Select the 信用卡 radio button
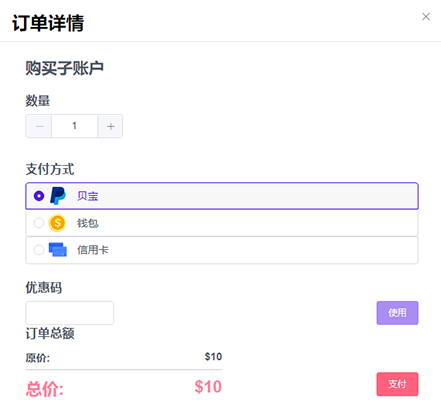 coord(39,250)
